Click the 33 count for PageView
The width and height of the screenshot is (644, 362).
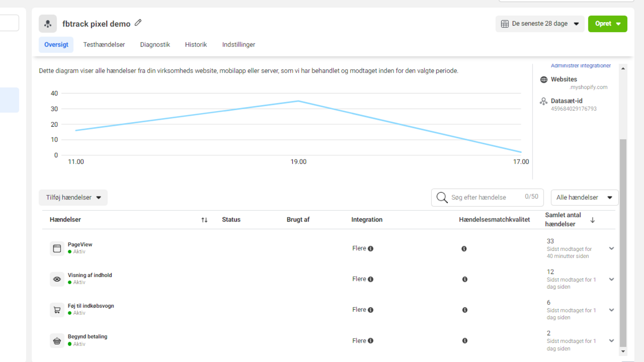pyautogui.click(x=550, y=241)
